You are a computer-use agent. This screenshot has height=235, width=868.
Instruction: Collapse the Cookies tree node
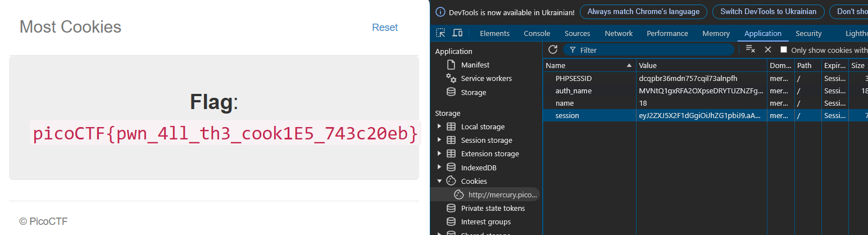[439, 181]
